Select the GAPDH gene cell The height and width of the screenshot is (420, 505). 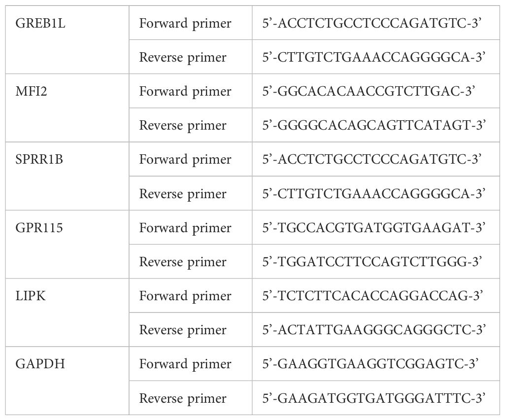pos(67,381)
